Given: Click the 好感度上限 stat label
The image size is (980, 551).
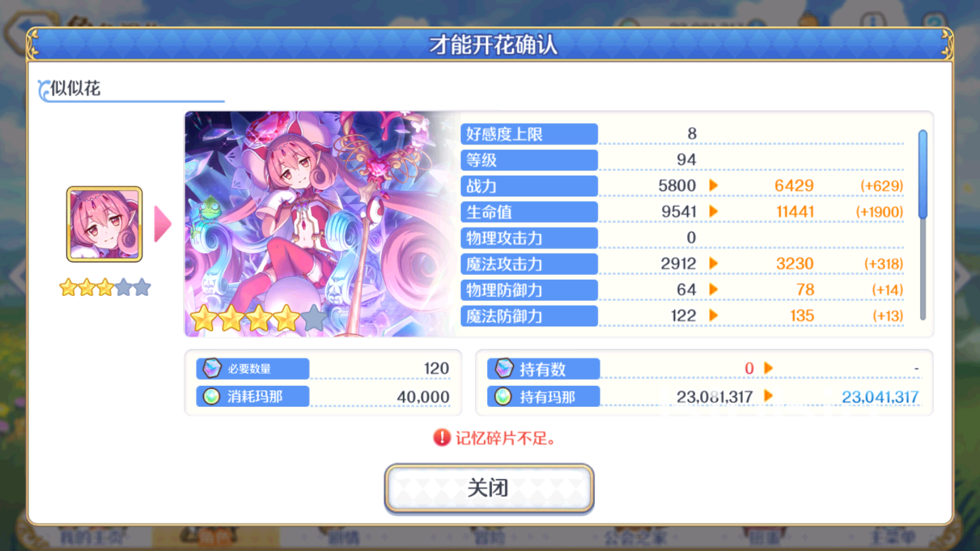Looking at the screenshot, I should click(529, 134).
